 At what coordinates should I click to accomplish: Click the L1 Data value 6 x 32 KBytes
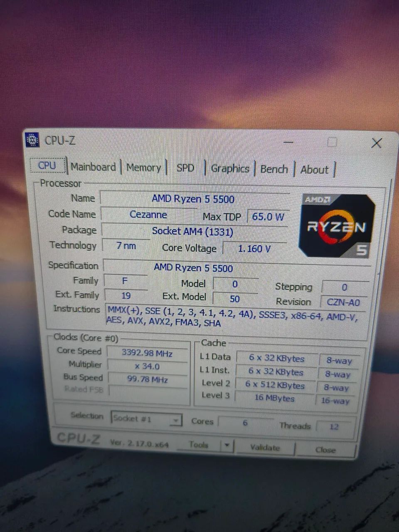pos(276,358)
